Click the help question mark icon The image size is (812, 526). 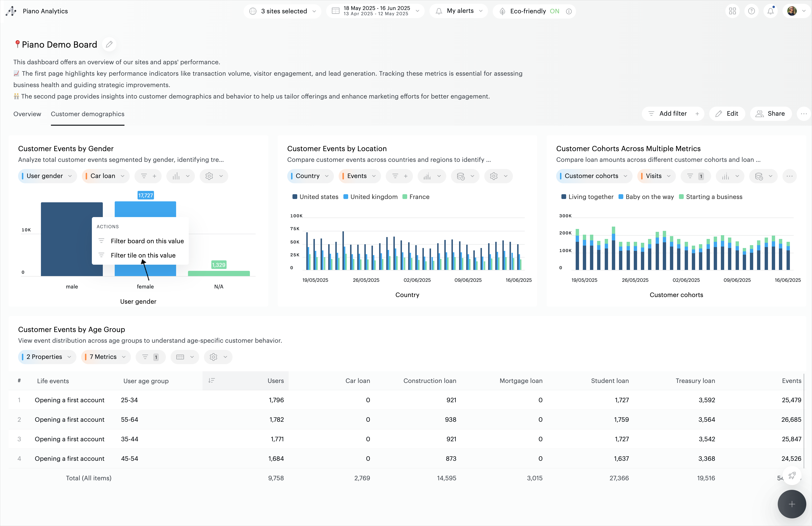coord(751,11)
